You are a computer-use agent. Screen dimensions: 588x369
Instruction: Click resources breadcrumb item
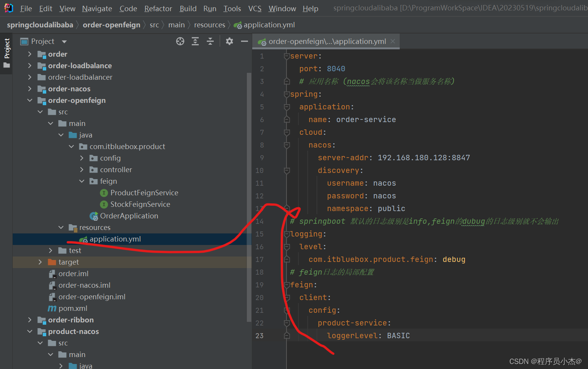coord(209,25)
